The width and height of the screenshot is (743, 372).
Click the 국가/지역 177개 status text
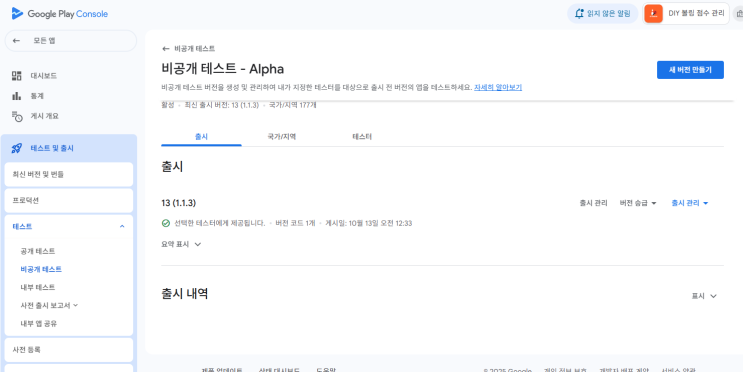tap(292, 105)
